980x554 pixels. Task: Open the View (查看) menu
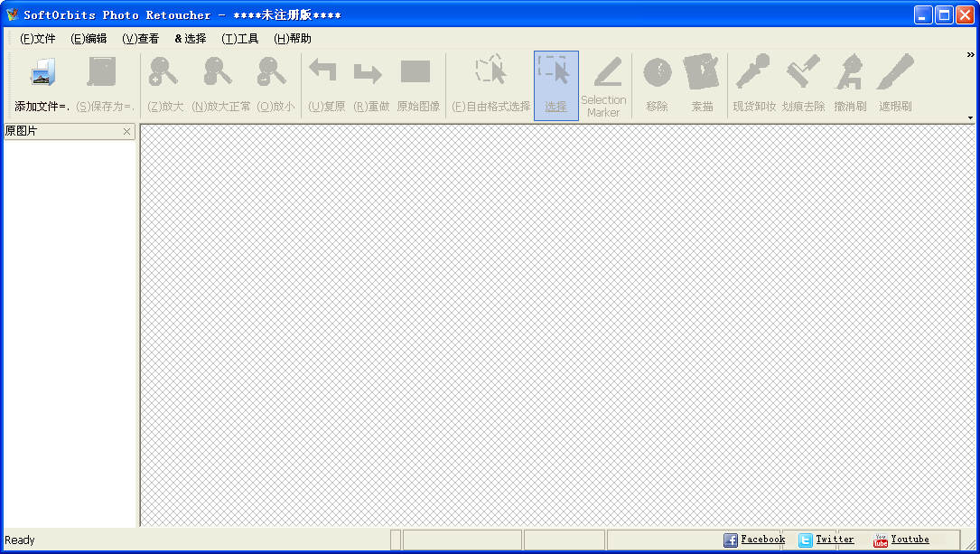coord(141,39)
